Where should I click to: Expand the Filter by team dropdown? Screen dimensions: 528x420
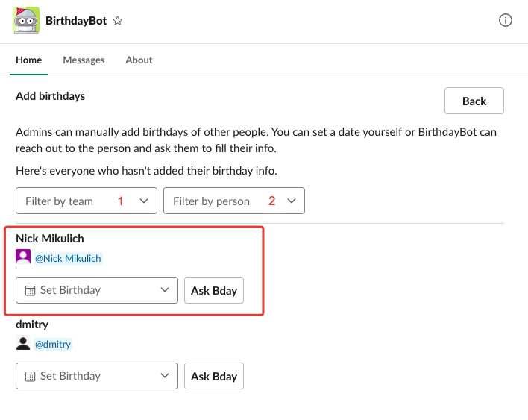pos(87,201)
